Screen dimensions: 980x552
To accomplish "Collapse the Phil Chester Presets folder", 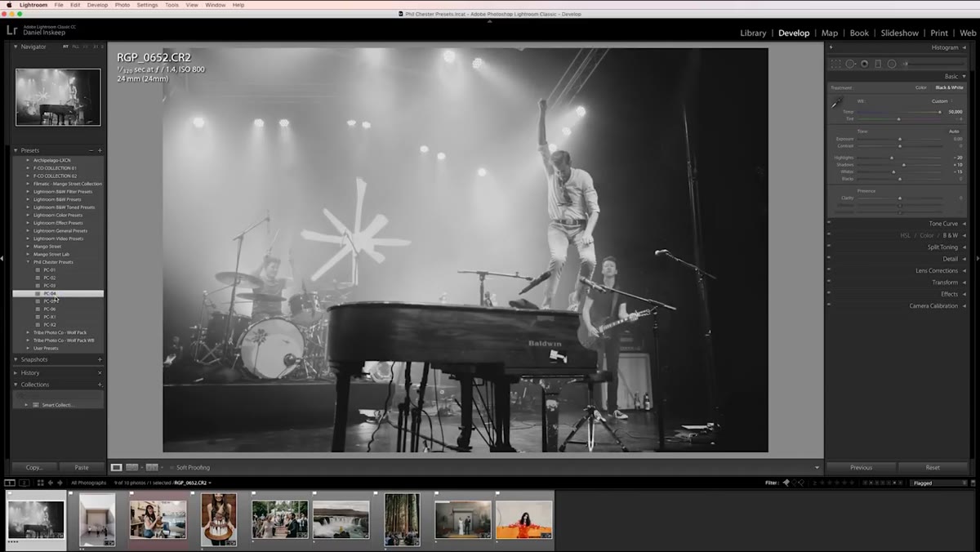I will pos(28,262).
